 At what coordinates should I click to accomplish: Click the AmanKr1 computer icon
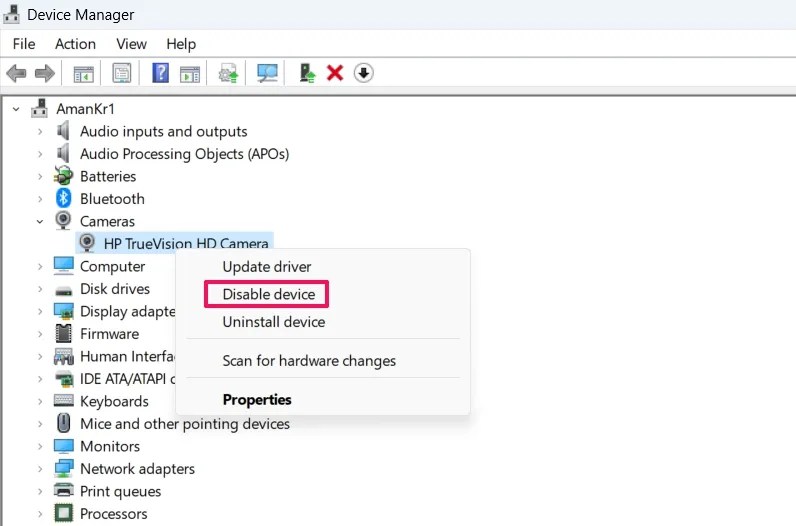click(40, 108)
